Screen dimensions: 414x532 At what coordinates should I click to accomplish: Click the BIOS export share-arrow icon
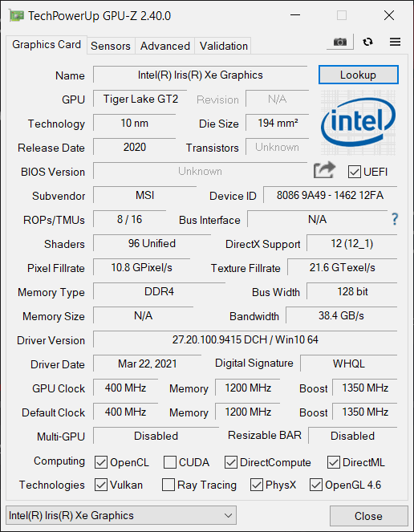coord(324,170)
